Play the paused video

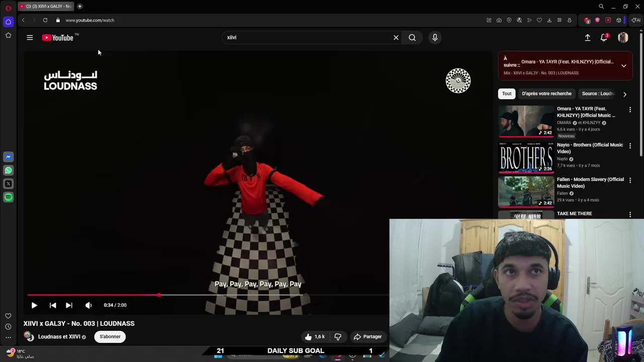point(34,305)
